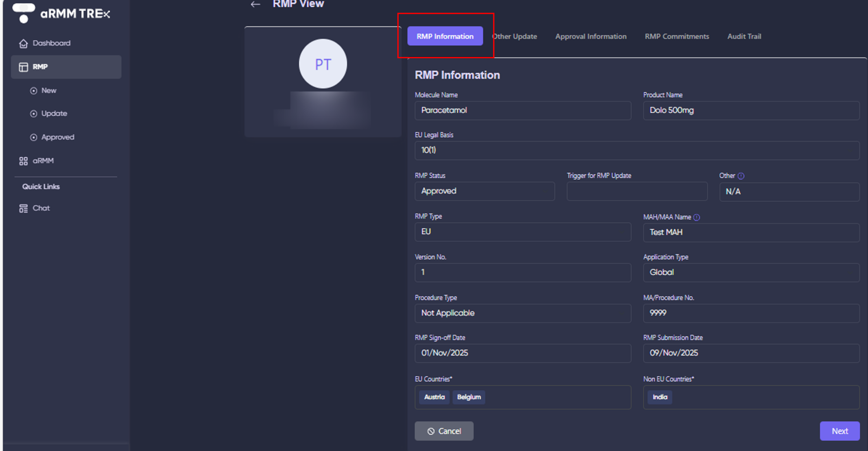Open Chat from the sidebar icon

point(23,208)
